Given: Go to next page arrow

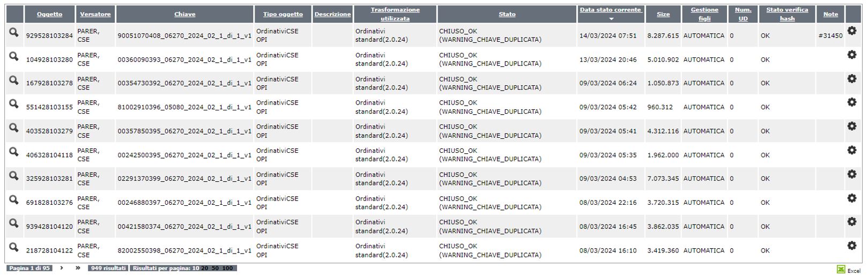Looking at the screenshot, I should [x=62, y=268].
